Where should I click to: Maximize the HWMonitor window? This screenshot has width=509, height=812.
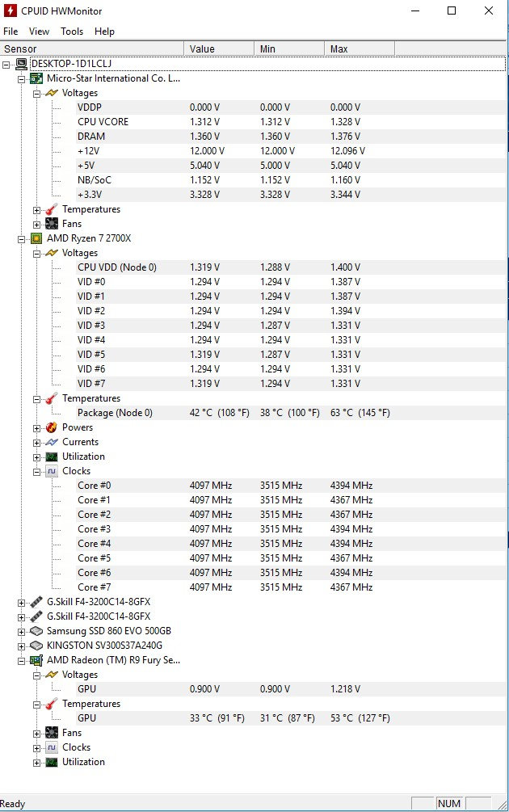coord(452,11)
